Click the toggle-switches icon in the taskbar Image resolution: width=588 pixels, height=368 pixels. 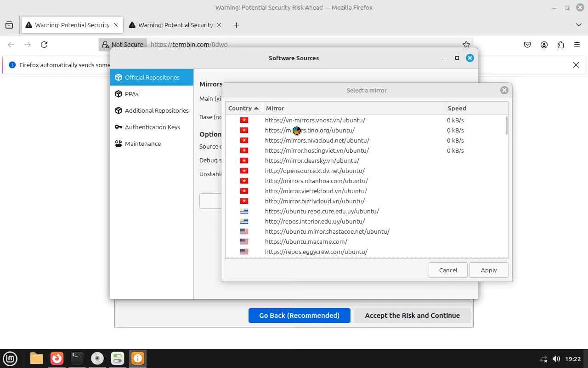point(118,358)
